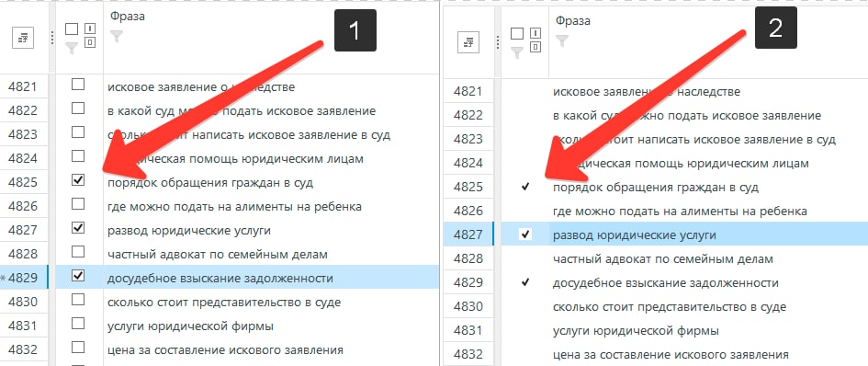The height and width of the screenshot is (366, 868).
Task: Click row number 4827 in right table
Action: (x=468, y=235)
